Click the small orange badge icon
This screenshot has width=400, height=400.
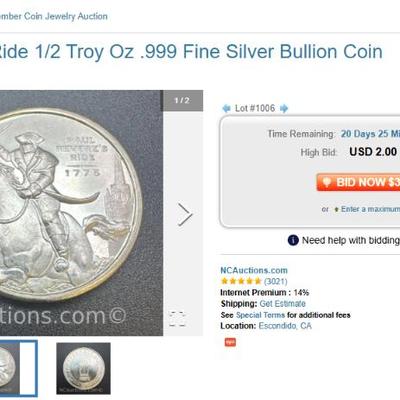(x=230, y=342)
